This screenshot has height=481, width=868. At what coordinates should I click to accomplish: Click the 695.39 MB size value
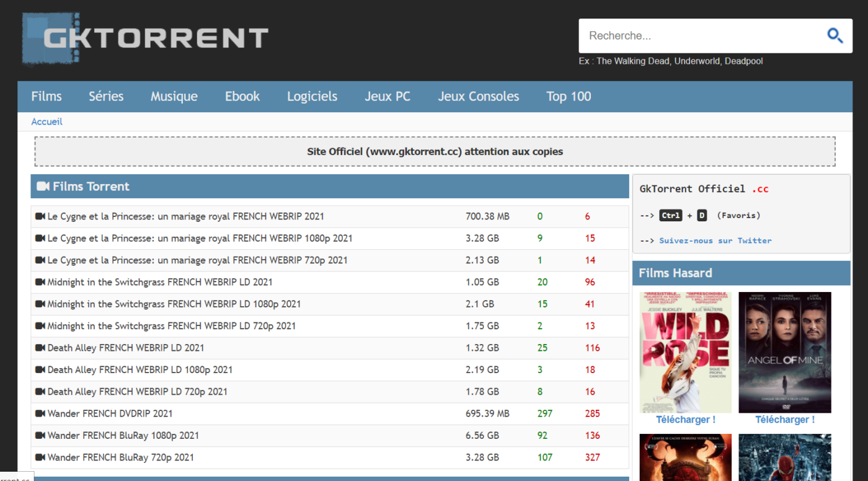click(487, 413)
